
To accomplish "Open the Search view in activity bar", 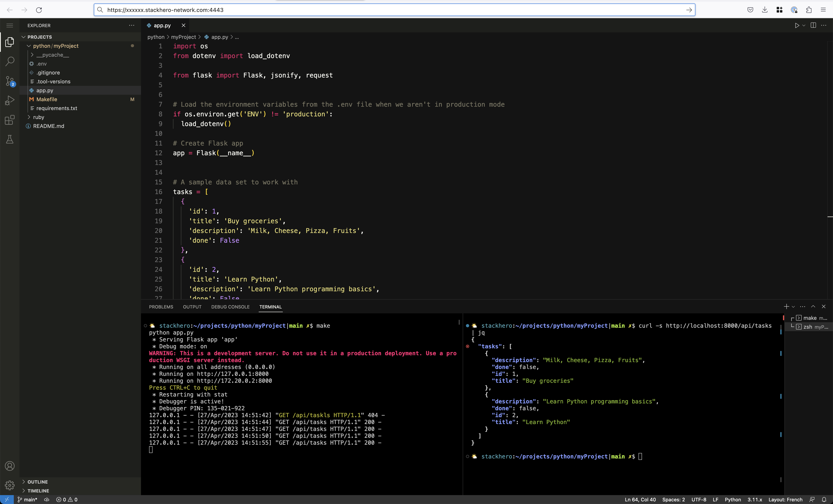I will [x=10, y=62].
